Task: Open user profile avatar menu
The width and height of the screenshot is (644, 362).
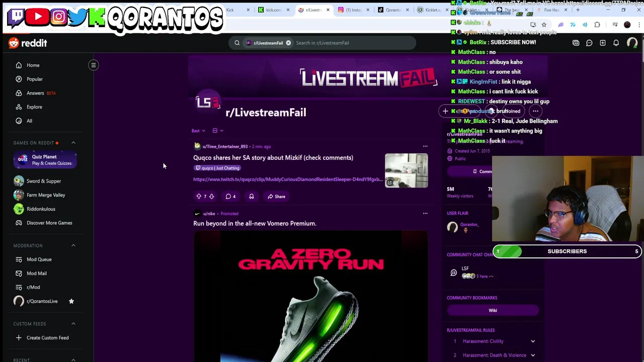Action: (632, 43)
